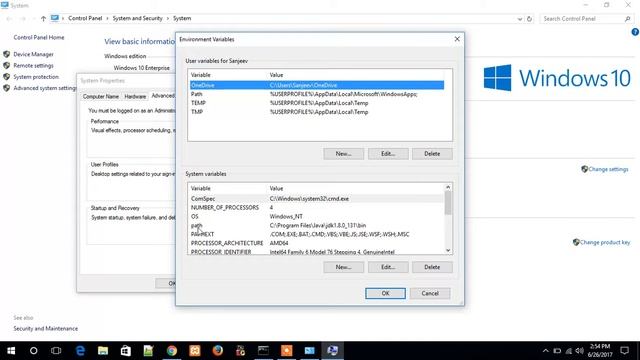The width and height of the screenshot is (640, 360).
Task: Click the Windows Start button
Action: click(x=11, y=351)
